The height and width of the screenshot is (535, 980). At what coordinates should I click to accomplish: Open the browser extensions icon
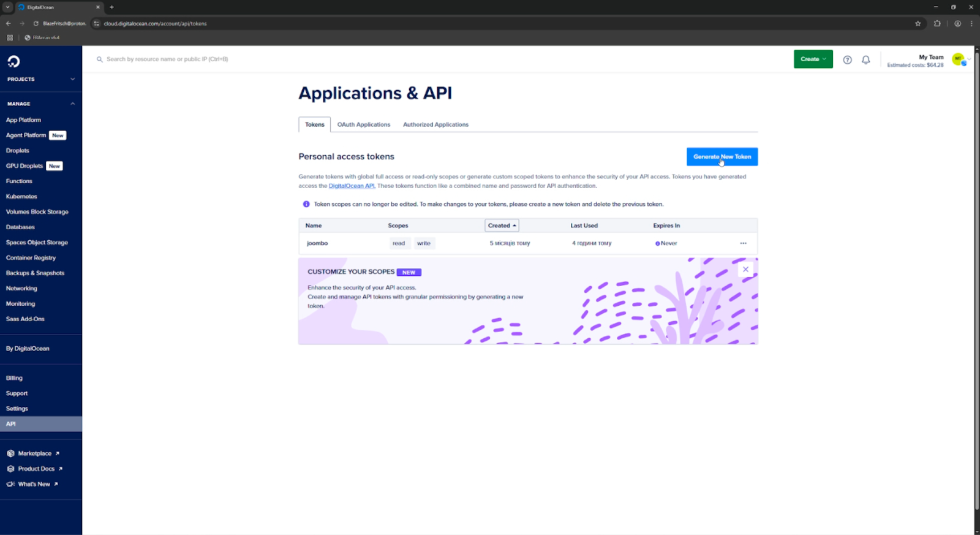[937, 23]
